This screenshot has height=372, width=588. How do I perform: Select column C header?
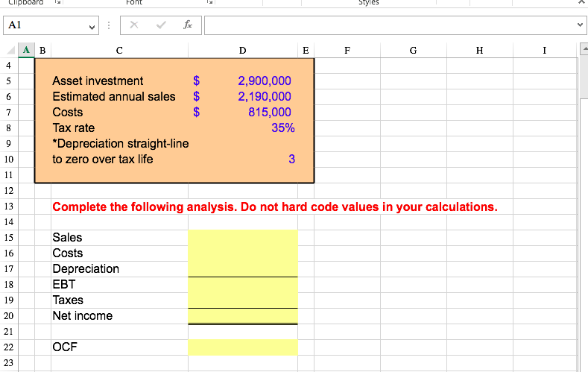pos(119,50)
